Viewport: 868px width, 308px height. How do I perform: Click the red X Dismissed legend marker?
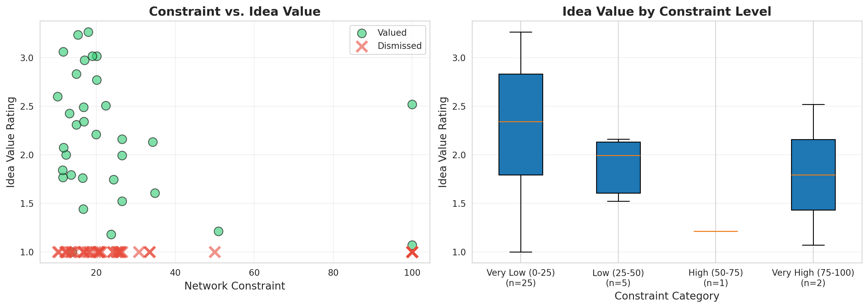pos(361,46)
